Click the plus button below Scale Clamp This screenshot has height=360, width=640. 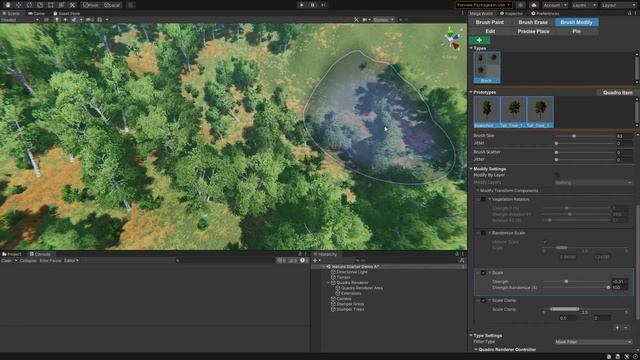pyautogui.click(x=617, y=328)
